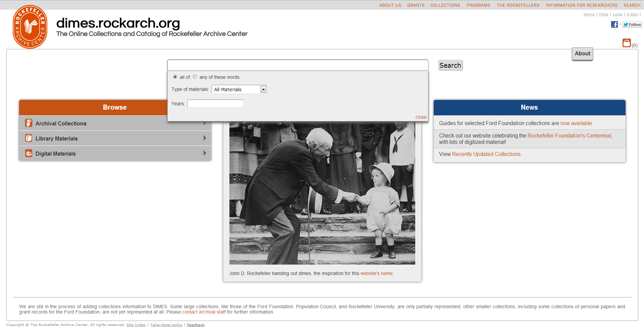Open Digital Materials browse item

pos(115,153)
